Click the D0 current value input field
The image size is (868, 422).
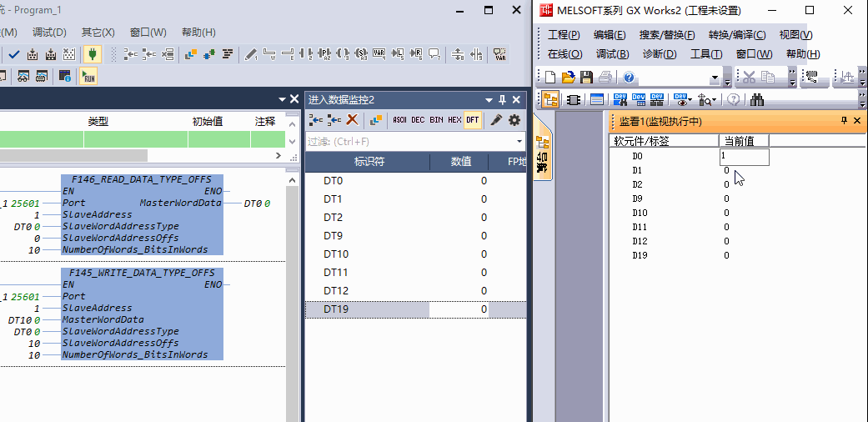744,156
